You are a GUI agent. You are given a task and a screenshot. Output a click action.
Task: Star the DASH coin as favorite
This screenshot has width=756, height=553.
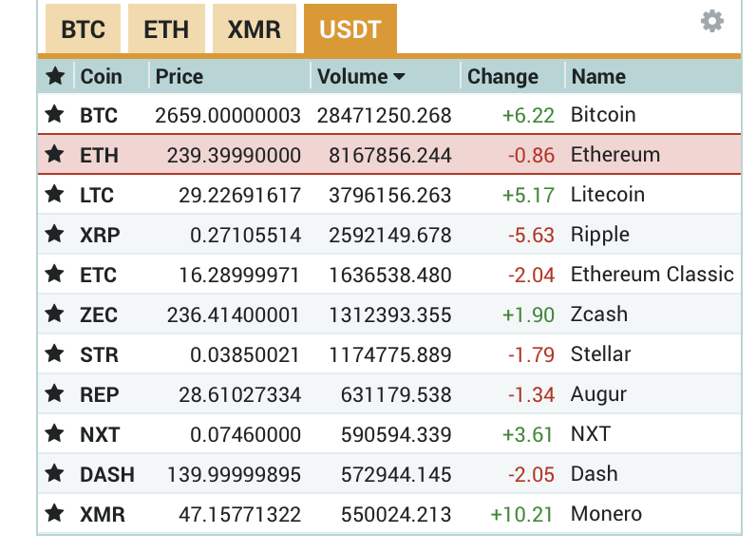(x=55, y=474)
